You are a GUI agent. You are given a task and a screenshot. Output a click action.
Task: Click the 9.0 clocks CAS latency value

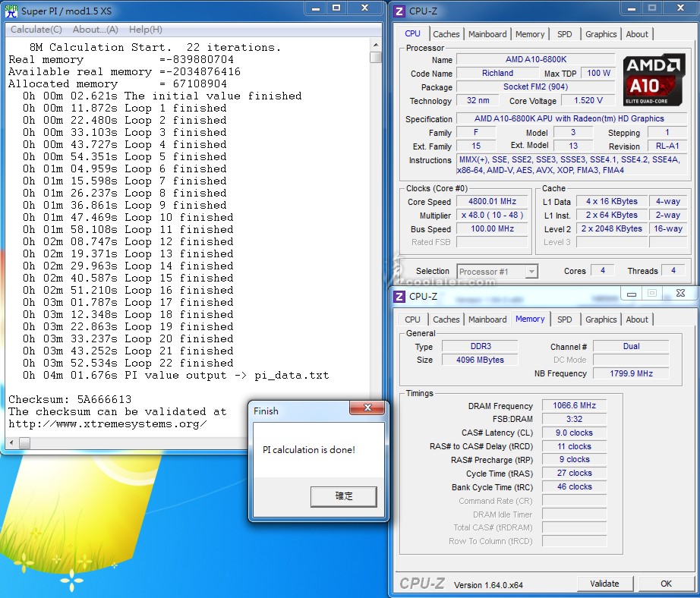point(574,433)
